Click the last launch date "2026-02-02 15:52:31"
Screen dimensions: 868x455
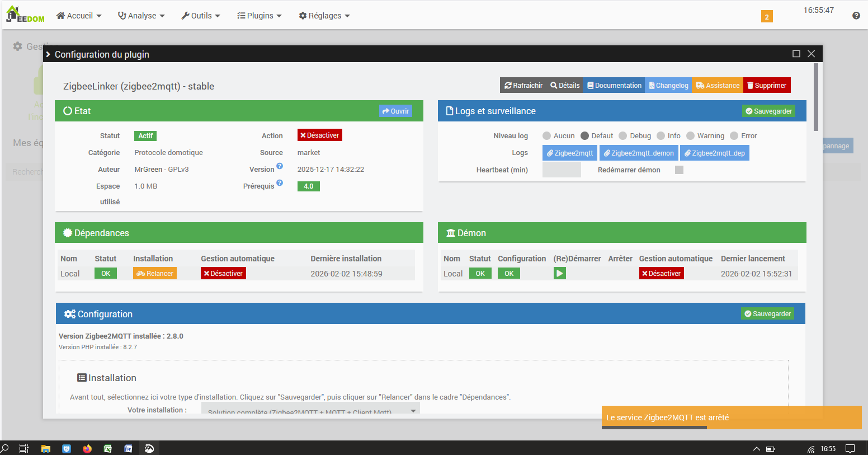[x=756, y=274]
